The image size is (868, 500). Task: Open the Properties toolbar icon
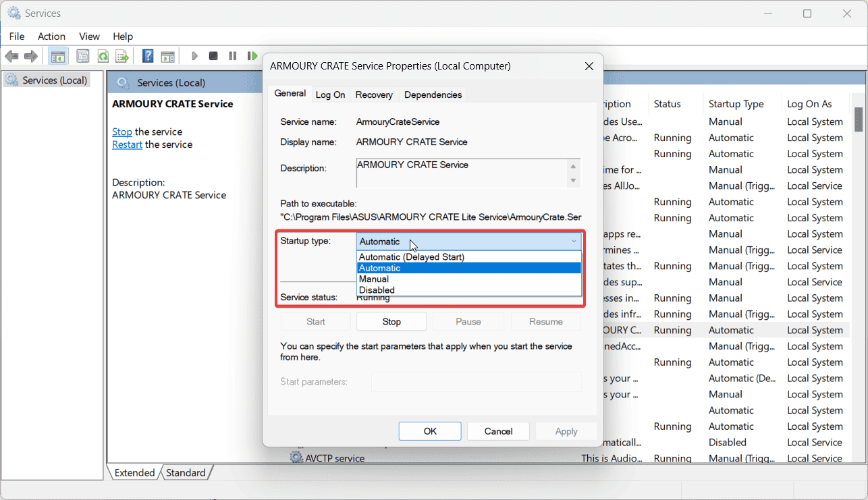point(83,56)
